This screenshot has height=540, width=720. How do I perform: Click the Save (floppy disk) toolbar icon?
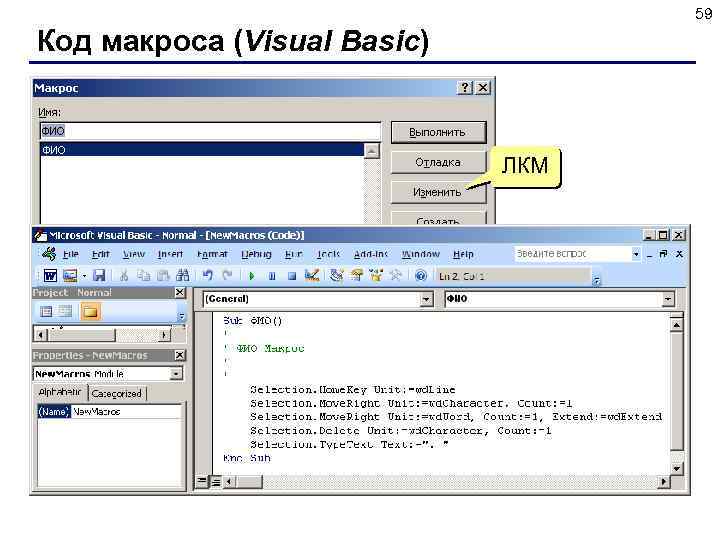(x=99, y=276)
